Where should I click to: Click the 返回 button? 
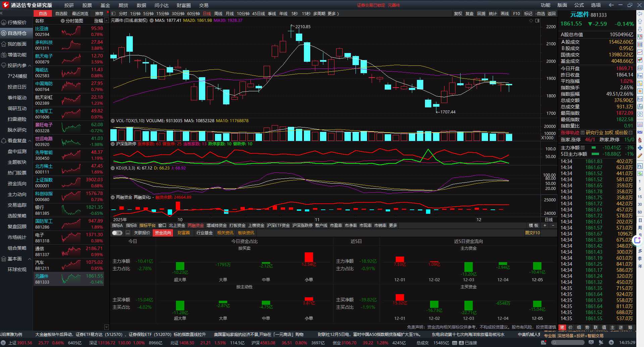[552, 14]
